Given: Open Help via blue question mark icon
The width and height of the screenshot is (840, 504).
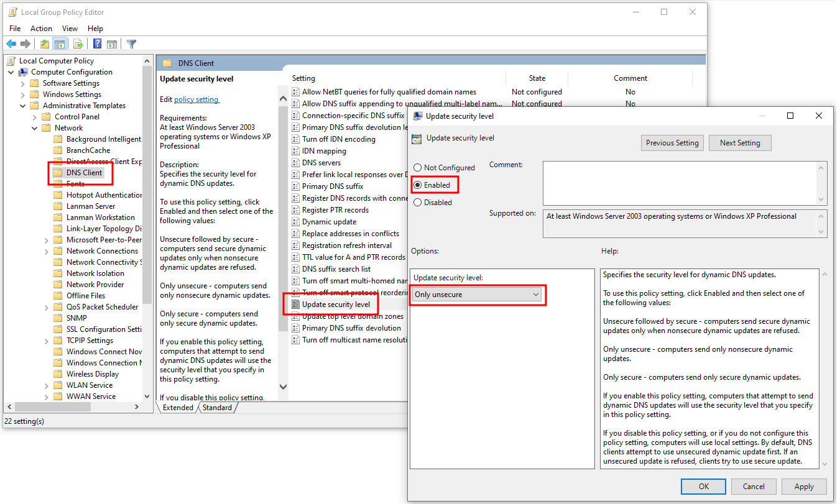Looking at the screenshot, I should point(98,44).
